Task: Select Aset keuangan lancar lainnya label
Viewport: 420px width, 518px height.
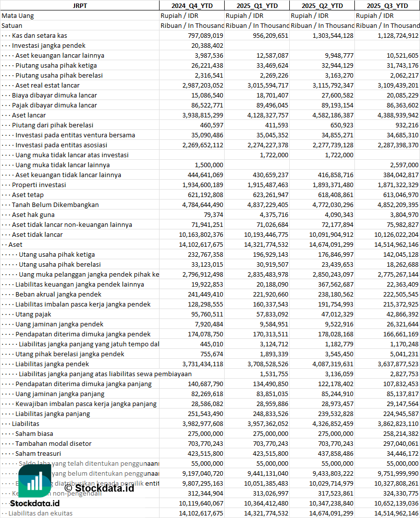Action: [x=60, y=56]
